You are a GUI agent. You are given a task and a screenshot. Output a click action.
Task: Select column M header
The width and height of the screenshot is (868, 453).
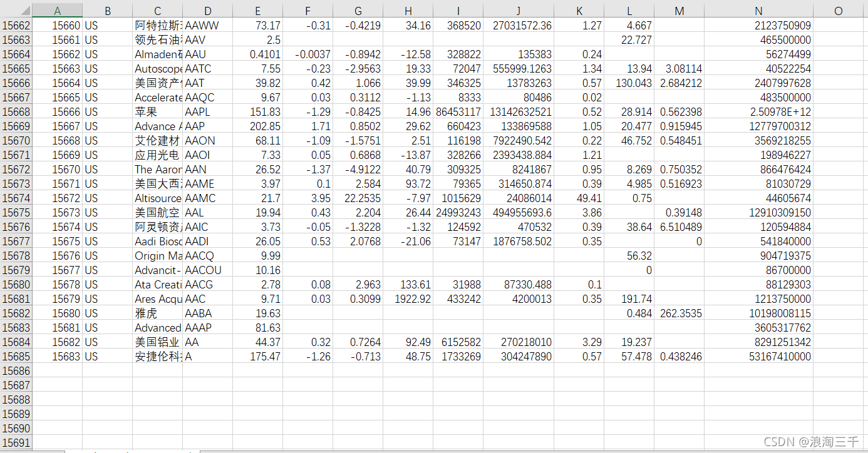pyautogui.click(x=679, y=11)
